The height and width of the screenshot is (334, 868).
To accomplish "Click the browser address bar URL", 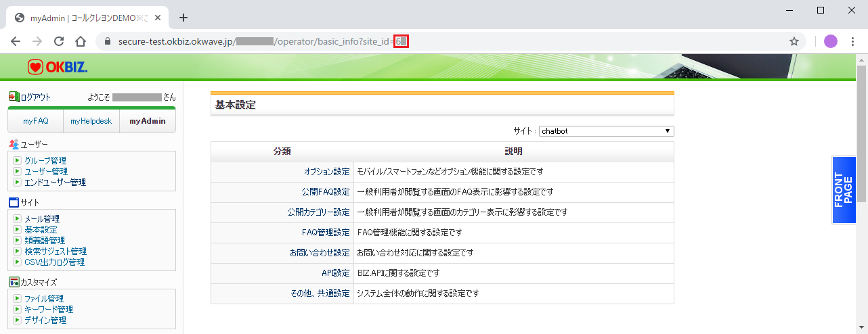I will (x=264, y=41).
